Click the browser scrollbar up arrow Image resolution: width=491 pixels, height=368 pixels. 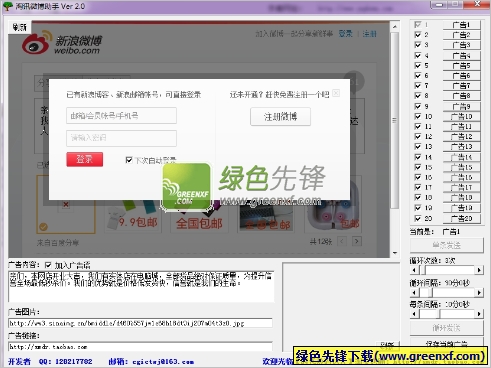coord(395,26)
